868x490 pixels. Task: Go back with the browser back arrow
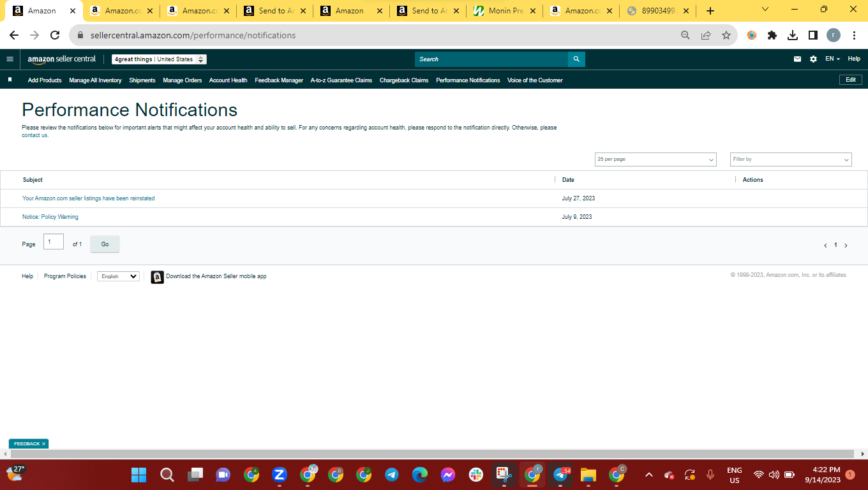point(14,35)
